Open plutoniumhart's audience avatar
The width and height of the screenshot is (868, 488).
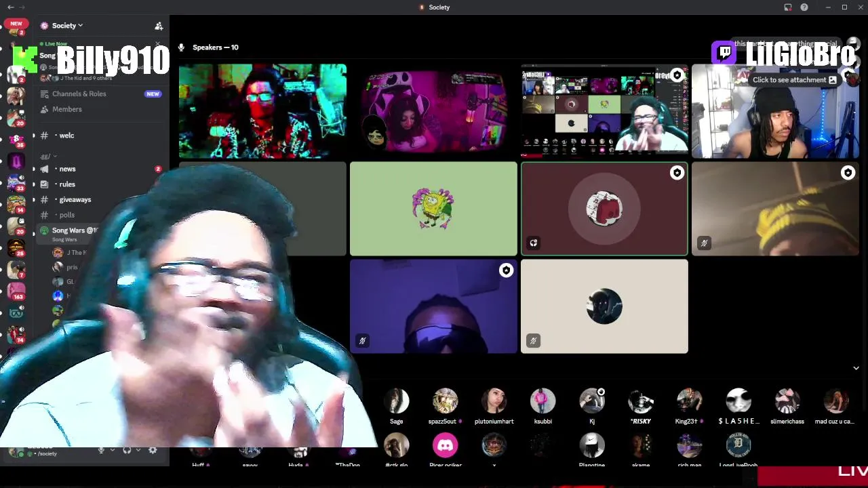(494, 401)
